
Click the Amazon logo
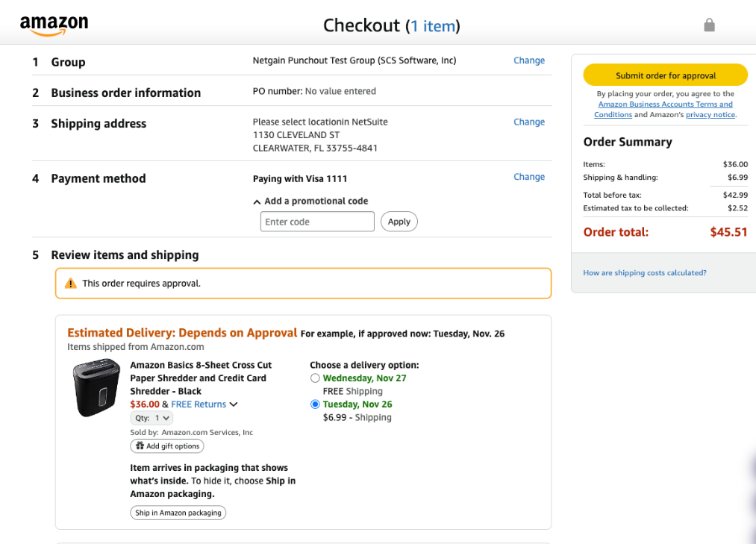[x=54, y=25]
